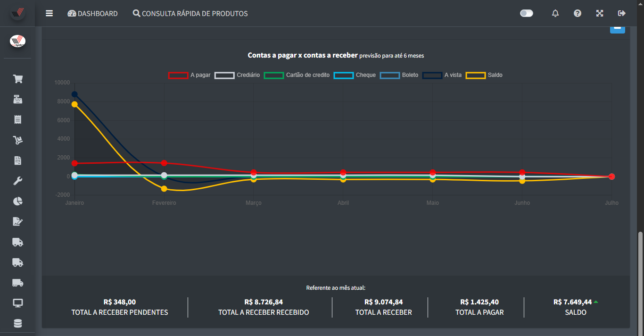Select the pie chart reports icon

pos(18,202)
